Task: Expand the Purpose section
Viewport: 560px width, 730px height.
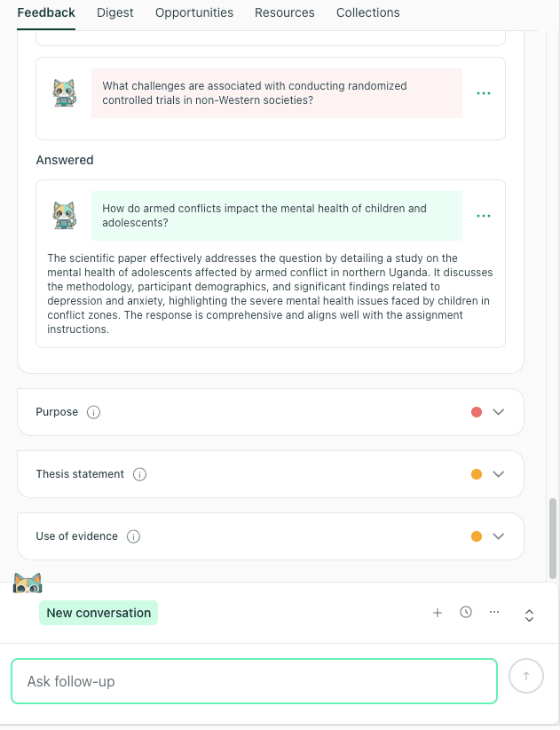Action: (500, 411)
